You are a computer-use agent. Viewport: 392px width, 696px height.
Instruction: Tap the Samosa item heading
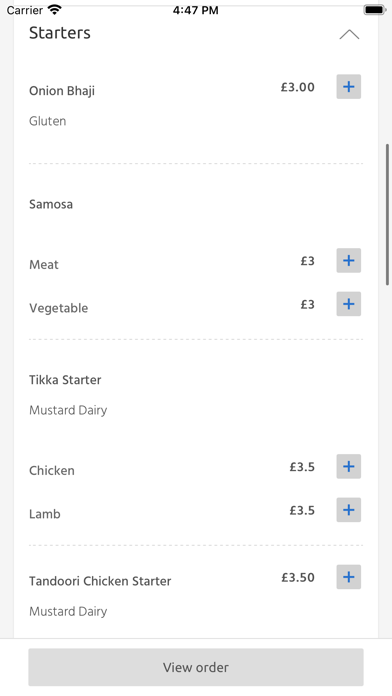point(51,204)
